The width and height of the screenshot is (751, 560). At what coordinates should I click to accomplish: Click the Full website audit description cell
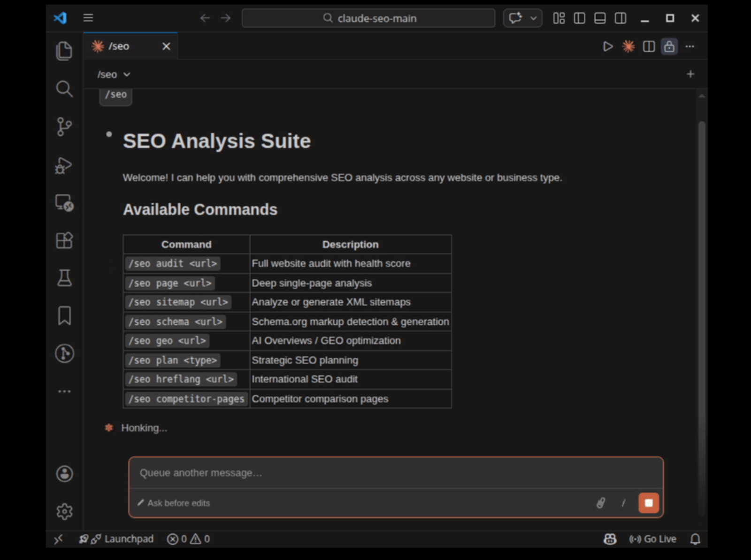click(x=351, y=263)
